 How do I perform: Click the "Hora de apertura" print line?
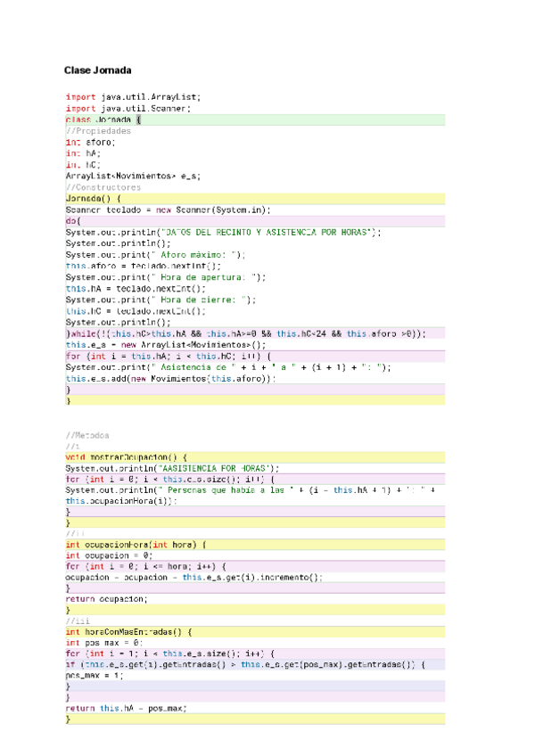click(x=166, y=277)
